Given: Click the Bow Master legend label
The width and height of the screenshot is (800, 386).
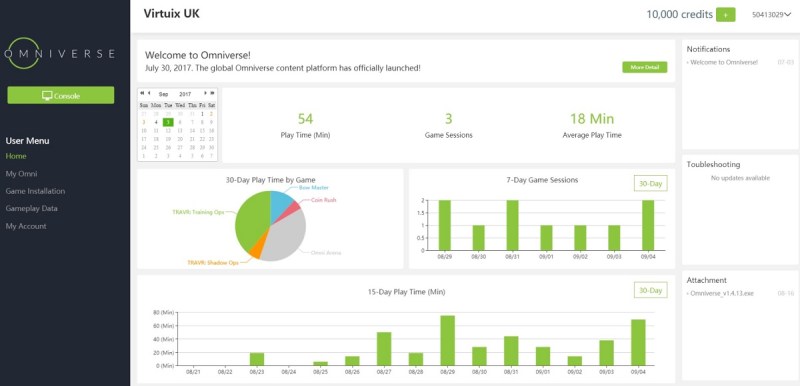Looking at the screenshot, I should 314,188.
